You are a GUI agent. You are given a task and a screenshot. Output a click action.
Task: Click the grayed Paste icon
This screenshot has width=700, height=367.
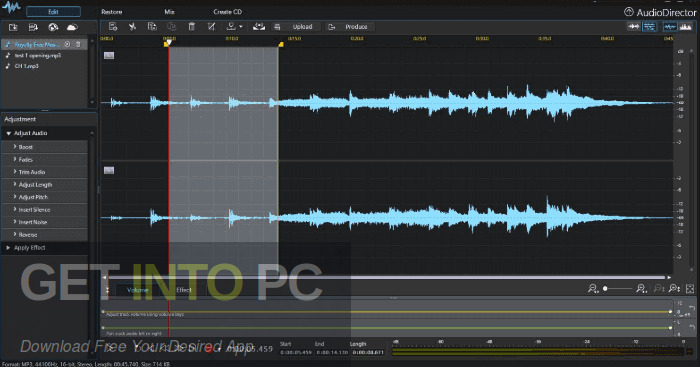pyautogui.click(x=171, y=27)
